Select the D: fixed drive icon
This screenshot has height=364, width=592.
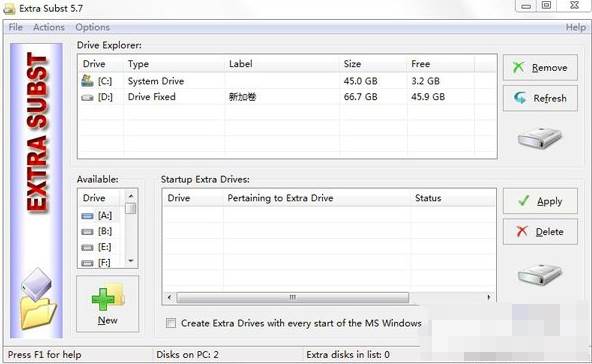[x=87, y=97]
